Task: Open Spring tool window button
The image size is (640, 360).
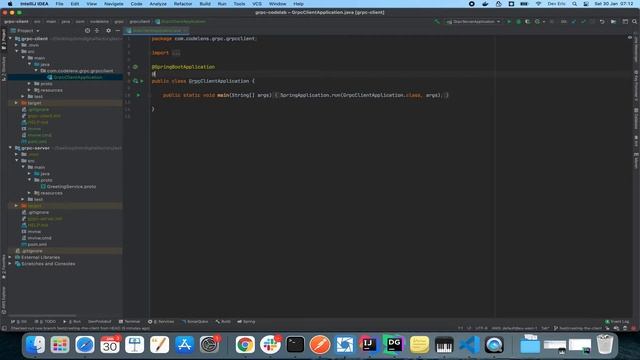Action: pyautogui.click(x=246, y=322)
